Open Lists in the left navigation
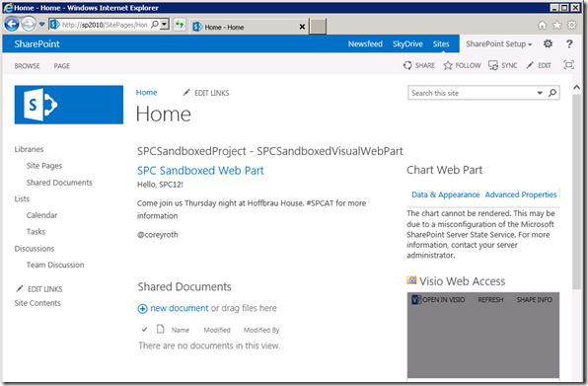Viewport: 588px width, 386px height. coord(22,198)
